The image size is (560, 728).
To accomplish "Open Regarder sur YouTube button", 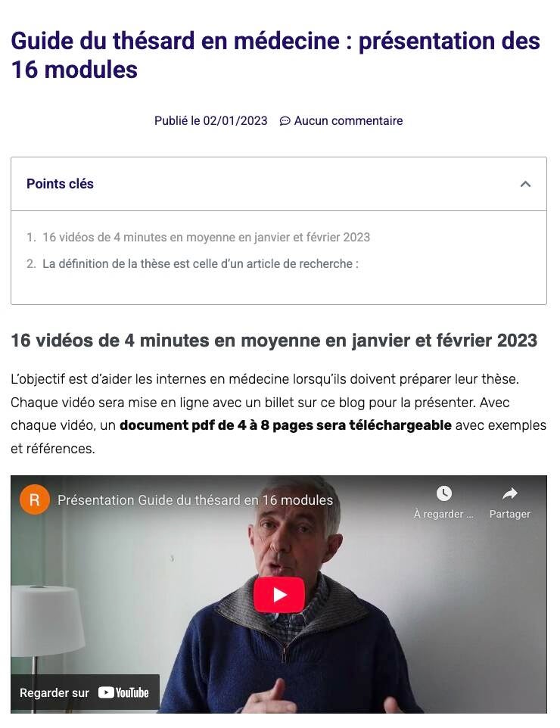I will point(85,693).
